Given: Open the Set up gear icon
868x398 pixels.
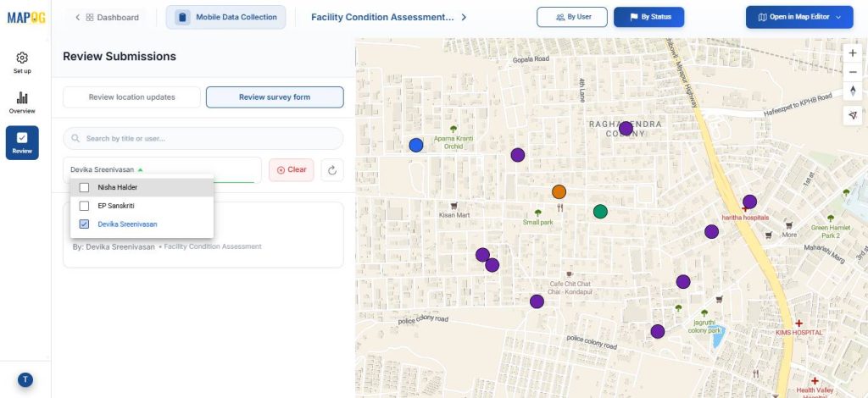Looking at the screenshot, I should (x=22, y=58).
